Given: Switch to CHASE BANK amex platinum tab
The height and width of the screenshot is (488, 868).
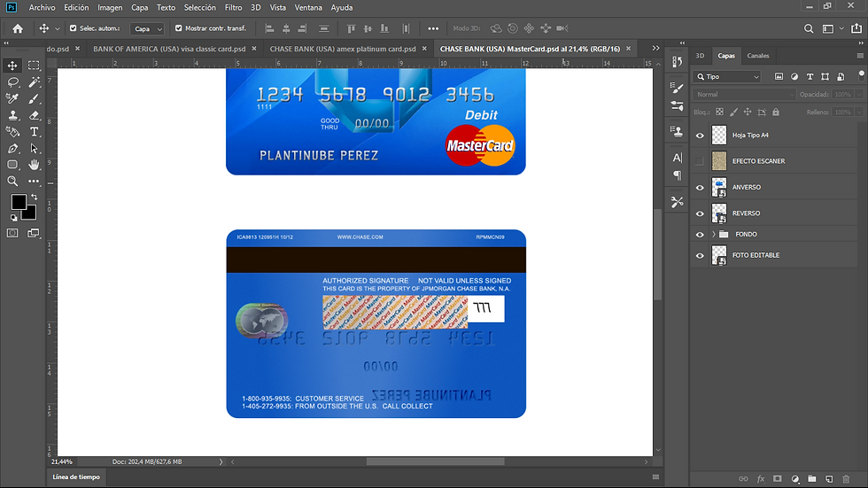Looking at the screenshot, I should click(x=343, y=49).
